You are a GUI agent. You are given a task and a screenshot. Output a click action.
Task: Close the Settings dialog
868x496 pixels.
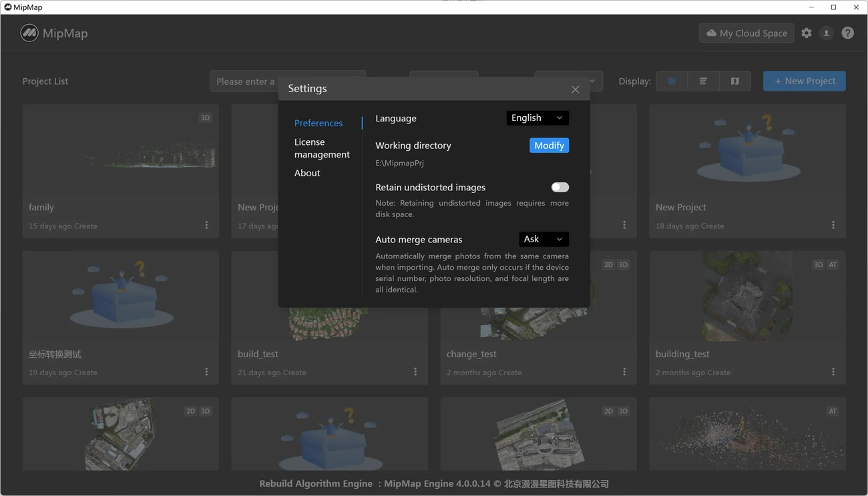(x=575, y=89)
